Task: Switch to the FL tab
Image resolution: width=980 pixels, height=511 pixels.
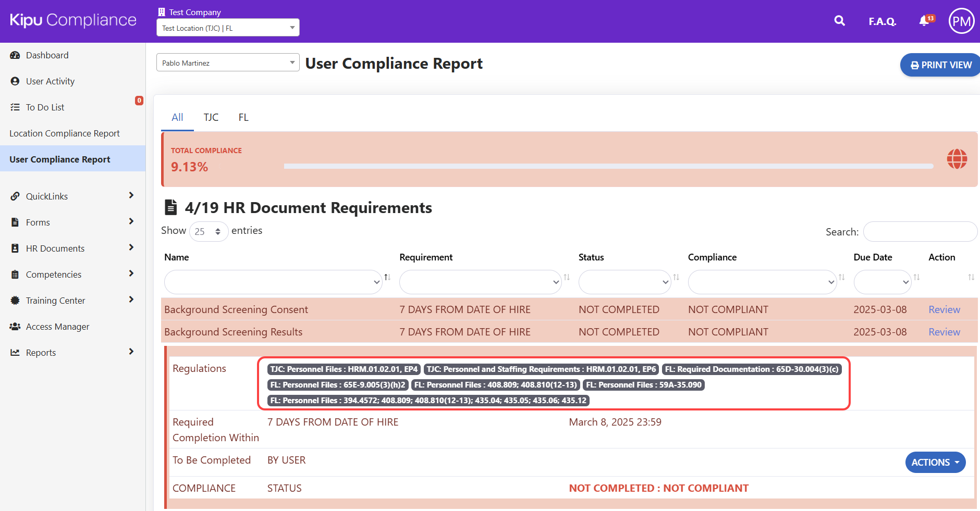Action: (x=243, y=117)
